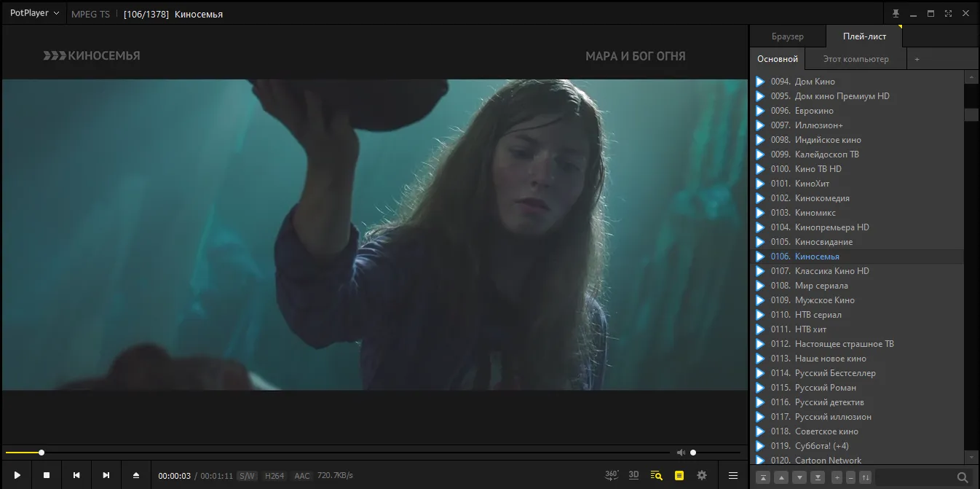Open the playlist sort options button
The image size is (980, 489).
click(865, 478)
